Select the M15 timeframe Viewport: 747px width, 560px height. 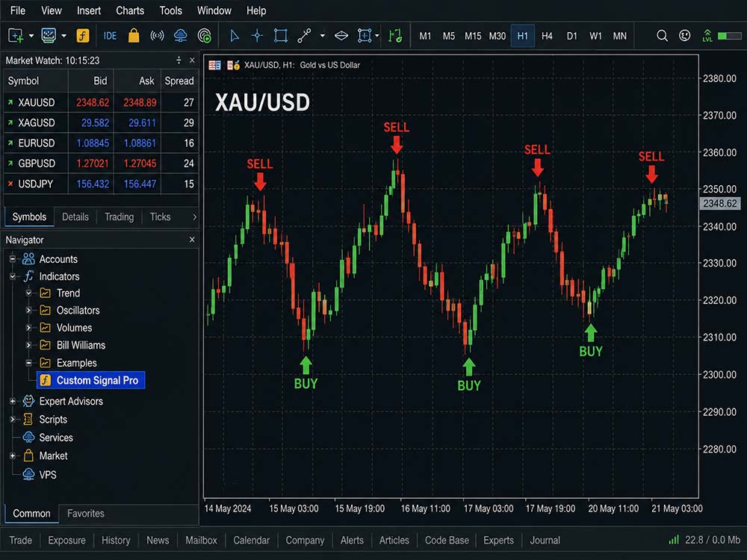pos(473,36)
